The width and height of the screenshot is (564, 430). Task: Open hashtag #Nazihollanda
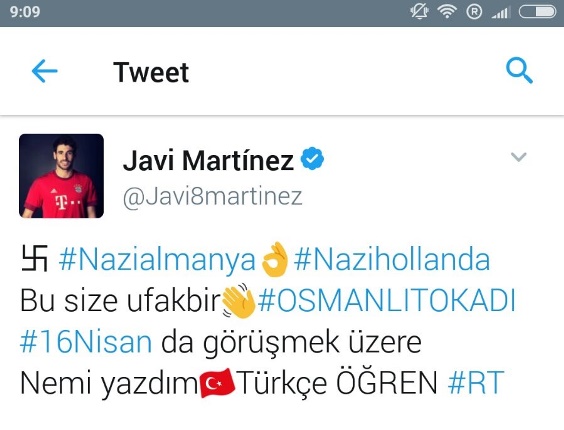[392, 259]
